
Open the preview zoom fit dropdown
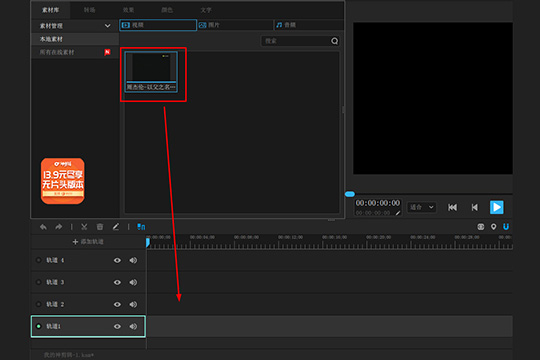tap(422, 207)
